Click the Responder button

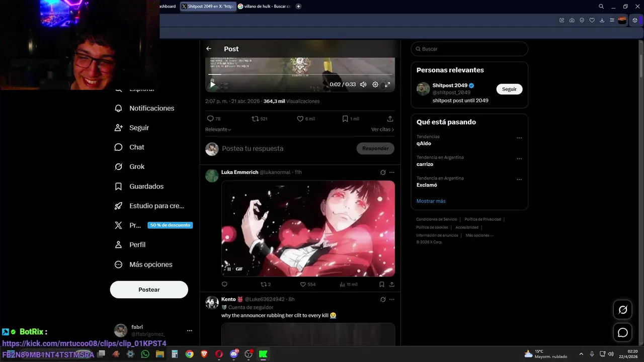click(375, 148)
